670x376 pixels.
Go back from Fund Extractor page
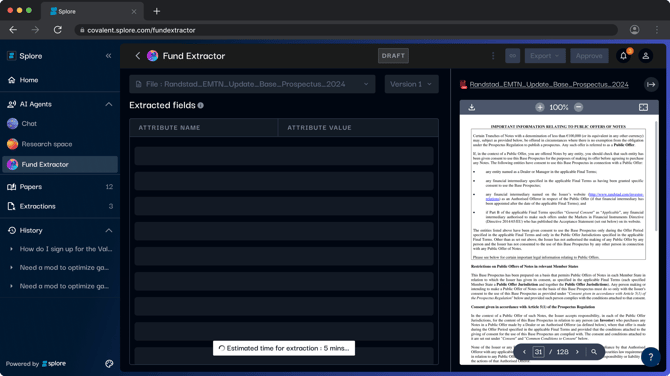click(x=138, y=56)
